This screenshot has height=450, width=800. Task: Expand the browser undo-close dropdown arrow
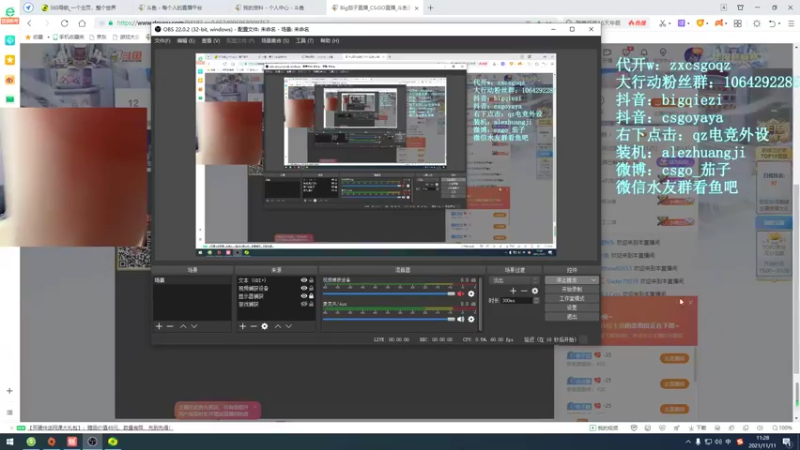click(780, 23)
